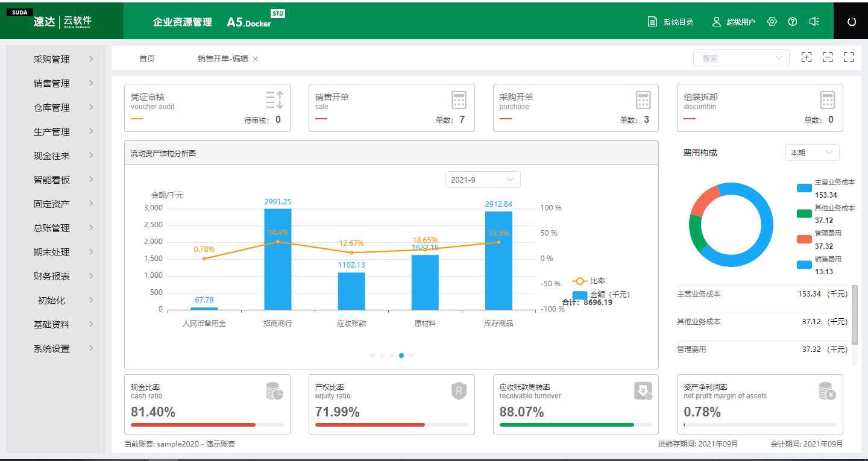This screenshot has width=868, height=461.
Task: Click the receivable turnover 88.07% progress bar
Action: pos(576,425)
